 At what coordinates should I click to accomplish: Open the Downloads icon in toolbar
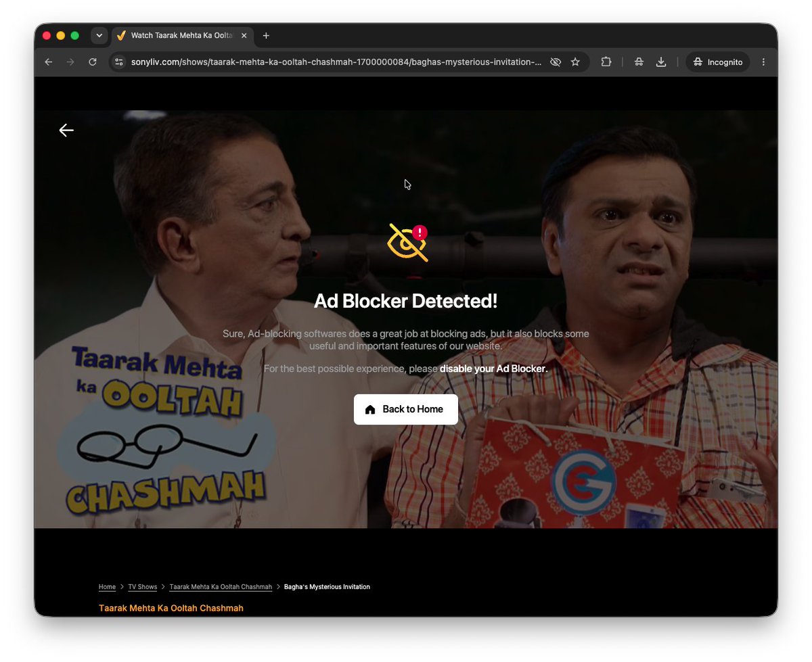point(661,62)
